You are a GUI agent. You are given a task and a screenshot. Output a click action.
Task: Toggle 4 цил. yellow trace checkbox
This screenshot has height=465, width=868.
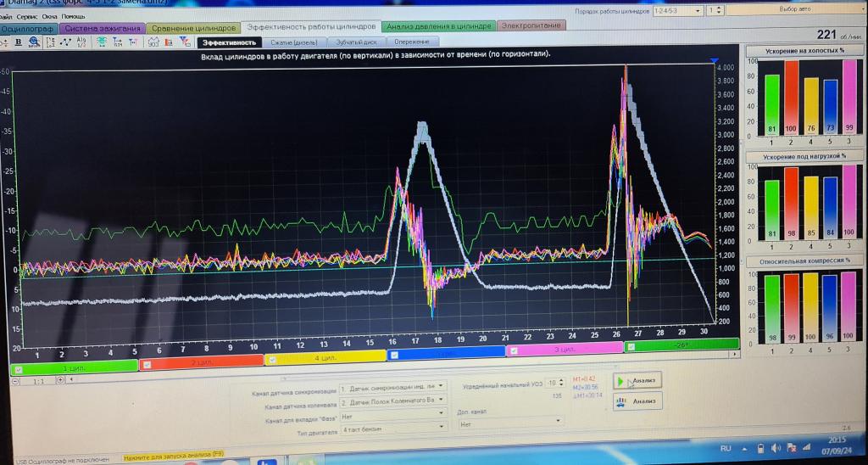pos(273,359)
